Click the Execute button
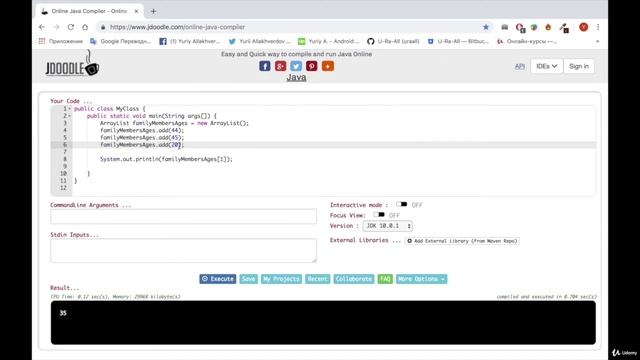The image size is (640, 360). 218,279
